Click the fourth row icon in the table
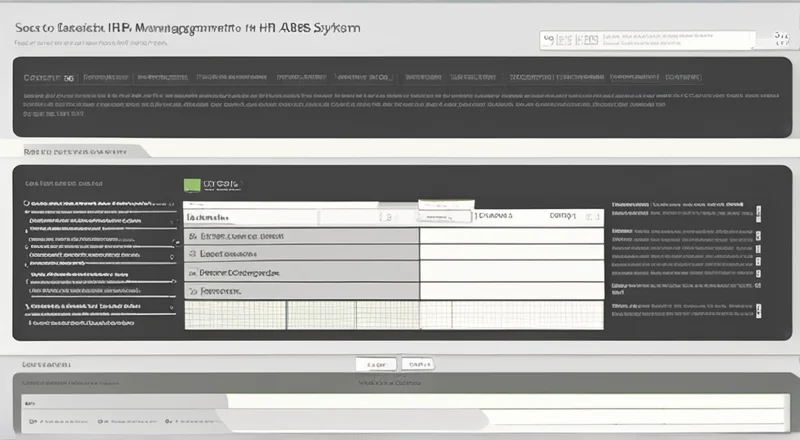 (x=192, y=290)
